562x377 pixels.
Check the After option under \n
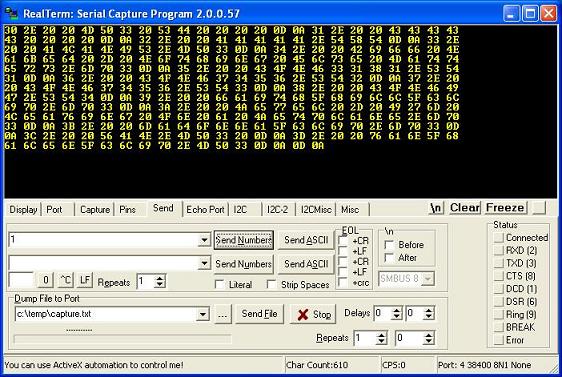coord(389,258)
